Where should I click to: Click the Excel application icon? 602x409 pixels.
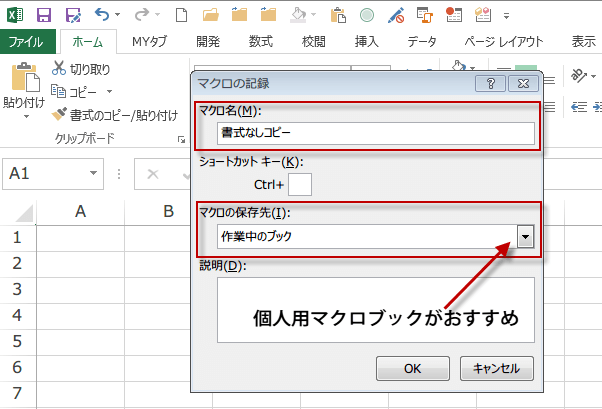tap(15, 15)
